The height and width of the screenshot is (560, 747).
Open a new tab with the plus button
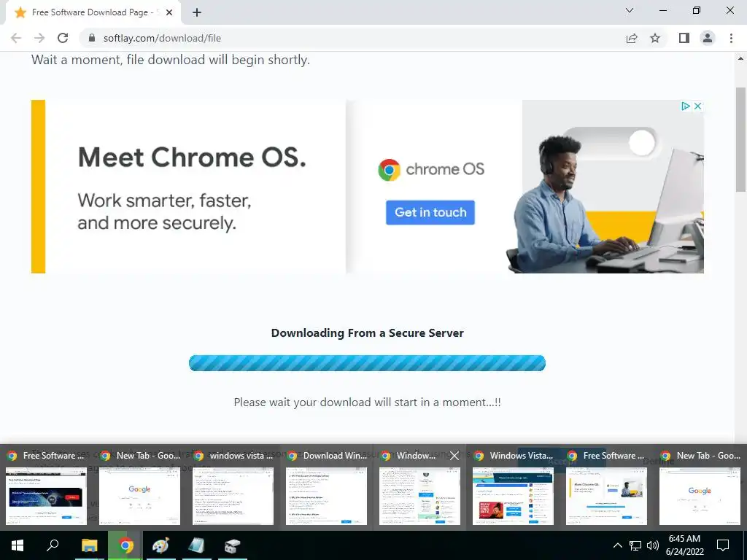[197, 12]
